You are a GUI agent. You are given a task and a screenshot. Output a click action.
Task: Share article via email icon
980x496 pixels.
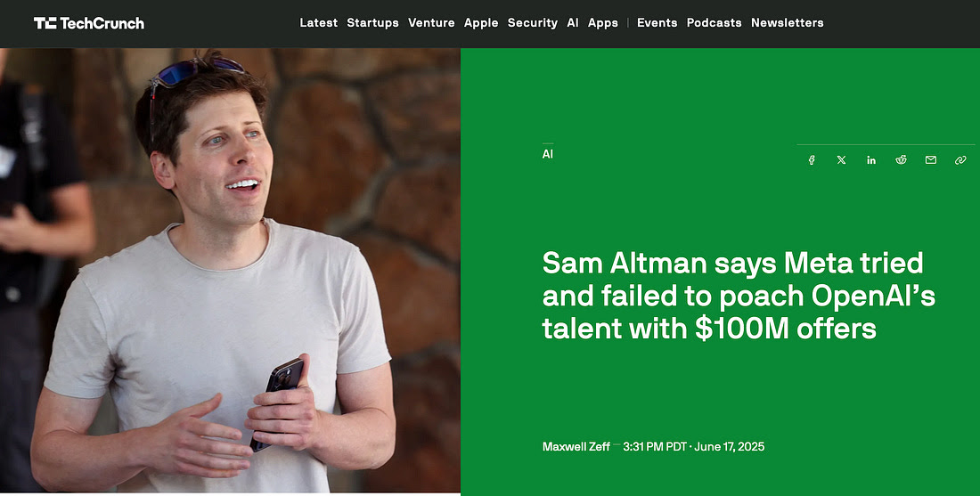tap(931, 160)
